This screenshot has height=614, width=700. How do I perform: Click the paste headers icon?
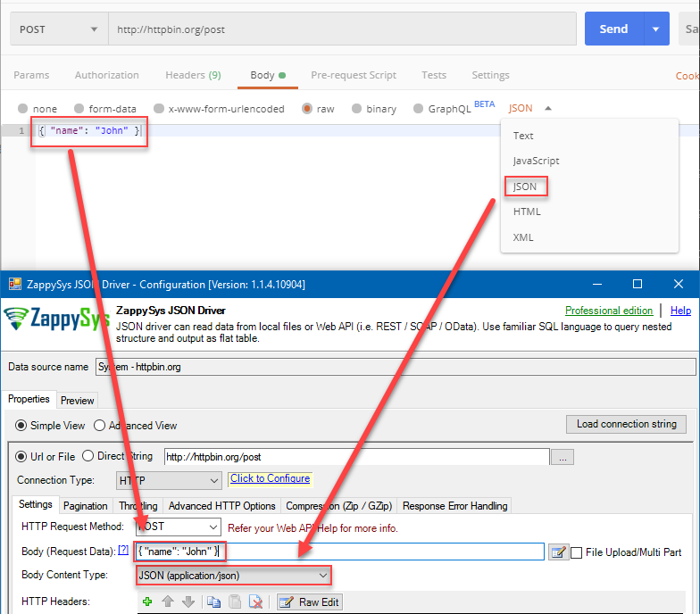[235, 602]
